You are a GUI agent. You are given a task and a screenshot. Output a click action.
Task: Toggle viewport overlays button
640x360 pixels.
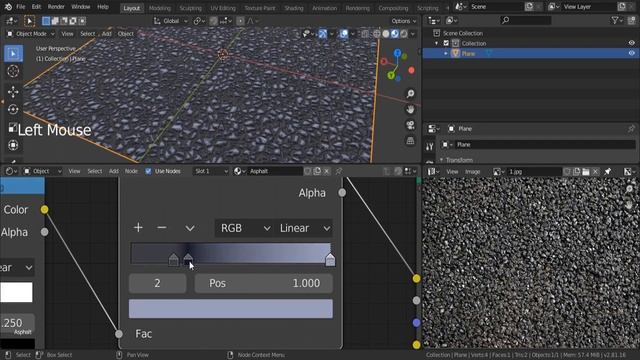344,34
